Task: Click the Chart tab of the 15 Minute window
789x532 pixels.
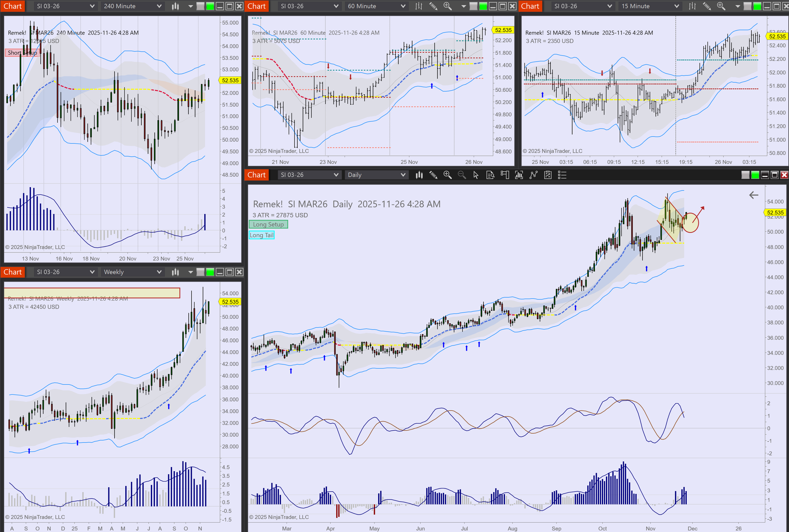Action: 530,6
